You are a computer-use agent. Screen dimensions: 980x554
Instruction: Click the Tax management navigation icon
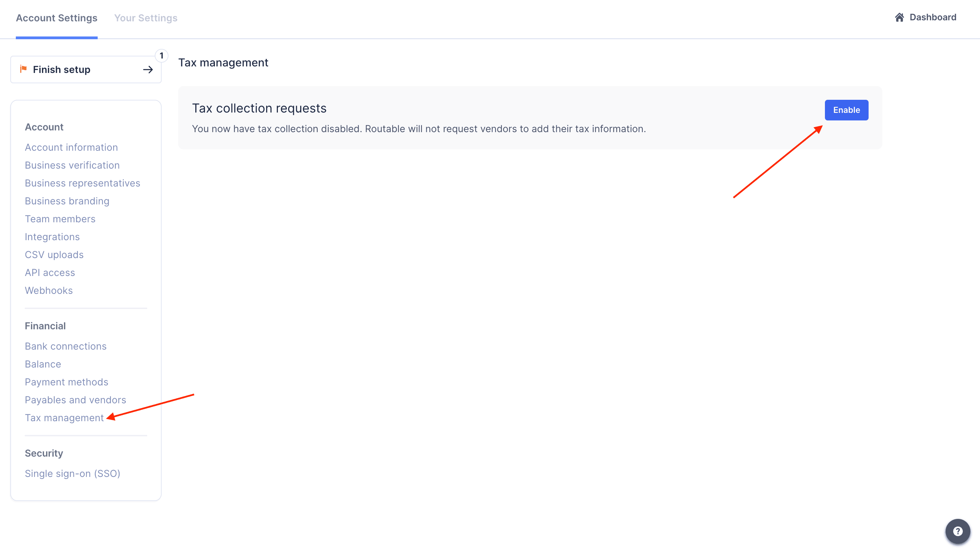[64, 417]
